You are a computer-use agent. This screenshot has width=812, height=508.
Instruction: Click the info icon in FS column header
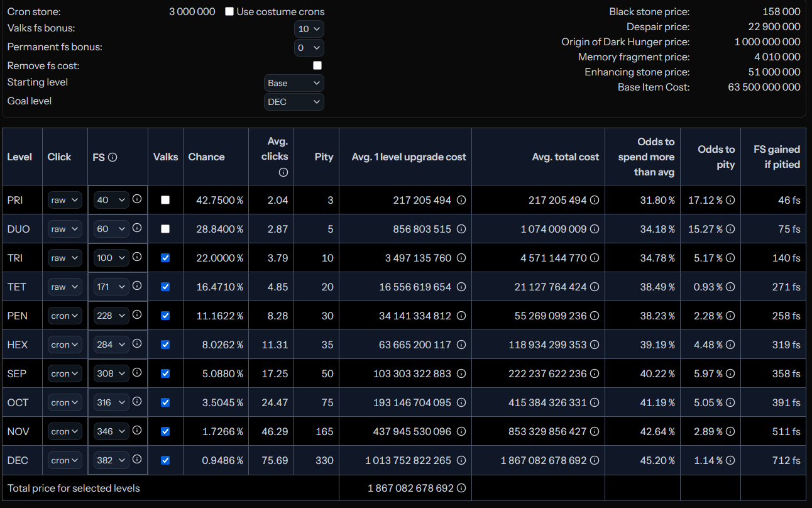click(x=113, y=157)
